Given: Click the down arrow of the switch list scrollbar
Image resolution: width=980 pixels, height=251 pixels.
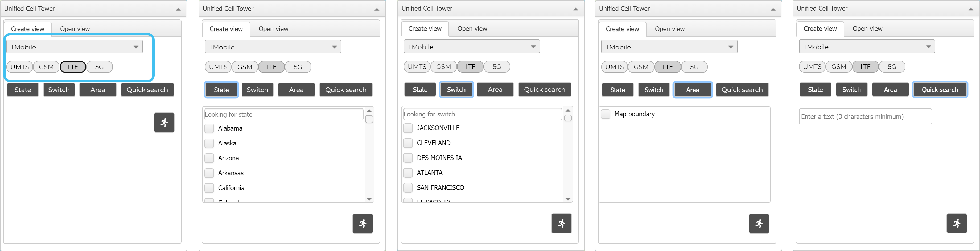Looking at the screenshot, I should click(x=568, y=199).
